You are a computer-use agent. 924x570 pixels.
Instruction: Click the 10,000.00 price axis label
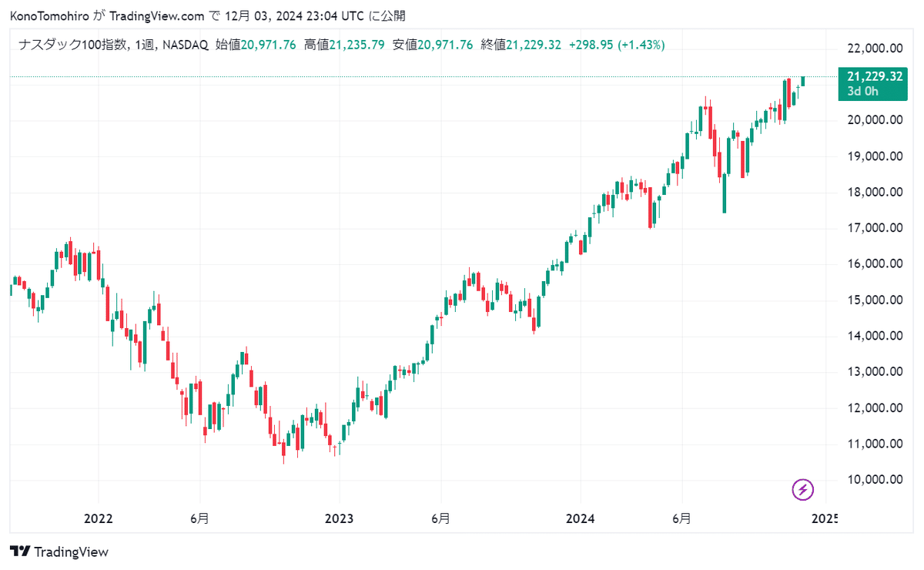(x=875, y=479)
